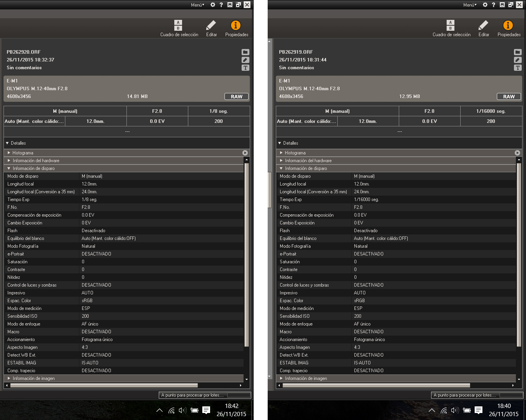
Task: Click batch-processing status button above 18:40 clock
Action: (x=477, y=395)
